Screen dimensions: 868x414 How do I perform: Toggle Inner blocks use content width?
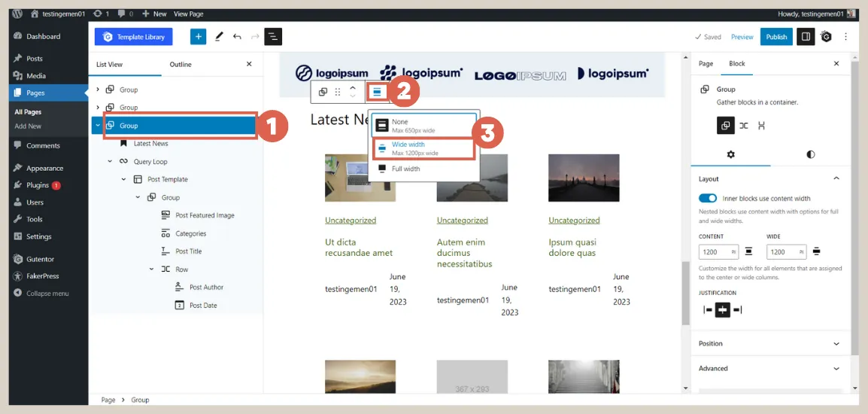[x=708, y=199]
